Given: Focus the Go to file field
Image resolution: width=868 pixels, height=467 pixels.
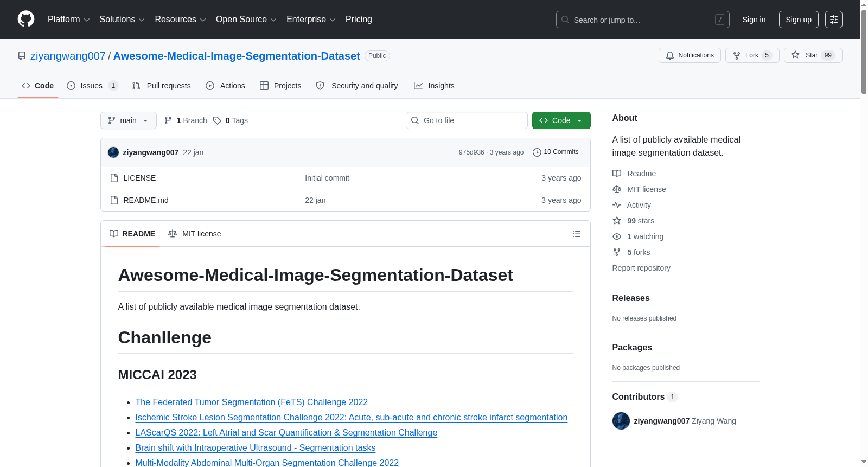Looking at the screenshot, I should (467, 120).
